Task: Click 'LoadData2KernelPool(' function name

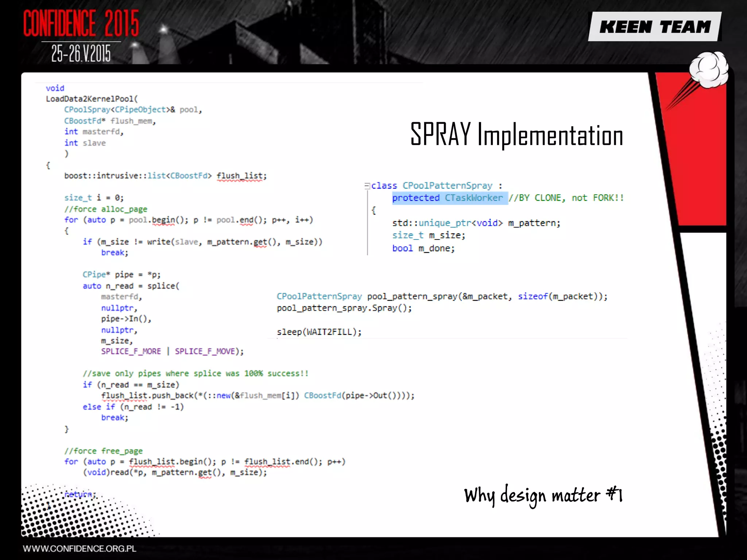Action: [x=92, y=99]
